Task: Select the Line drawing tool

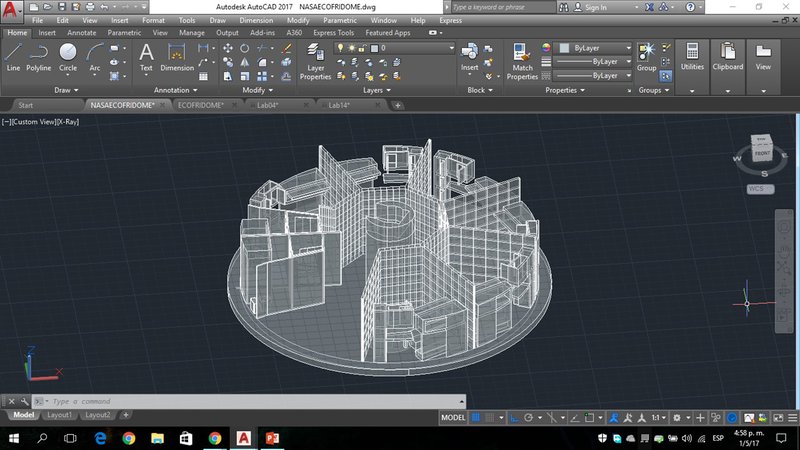Action: [13, 56]
